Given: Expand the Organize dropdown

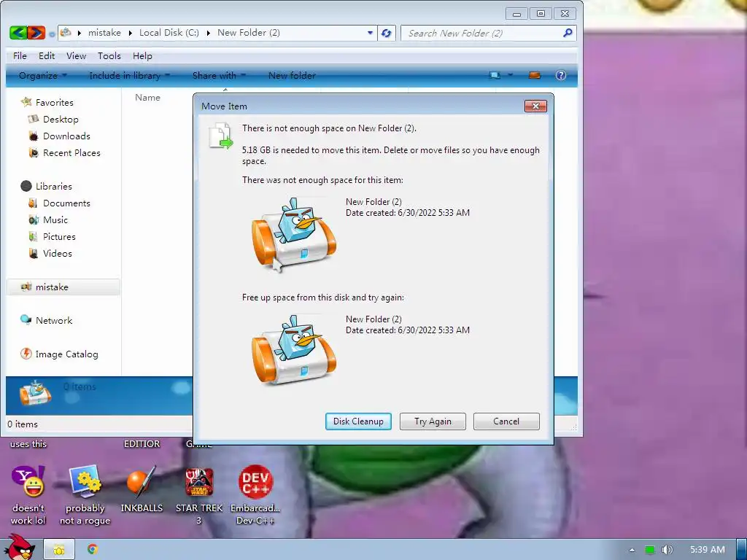Looking at the screenshot, I should [43, 75].
